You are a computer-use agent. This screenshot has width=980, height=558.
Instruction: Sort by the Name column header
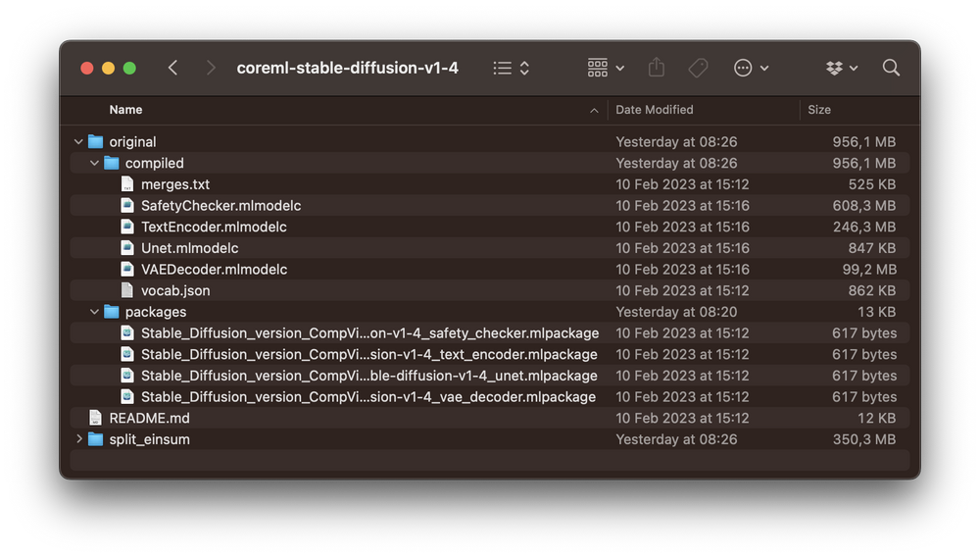[x=125, y=110]
